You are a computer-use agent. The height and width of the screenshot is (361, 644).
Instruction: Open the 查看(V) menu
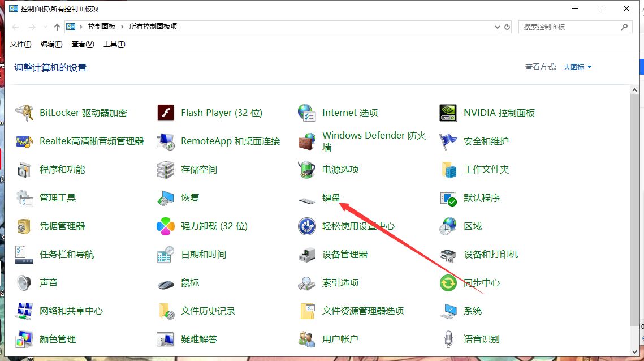[83, 44]
